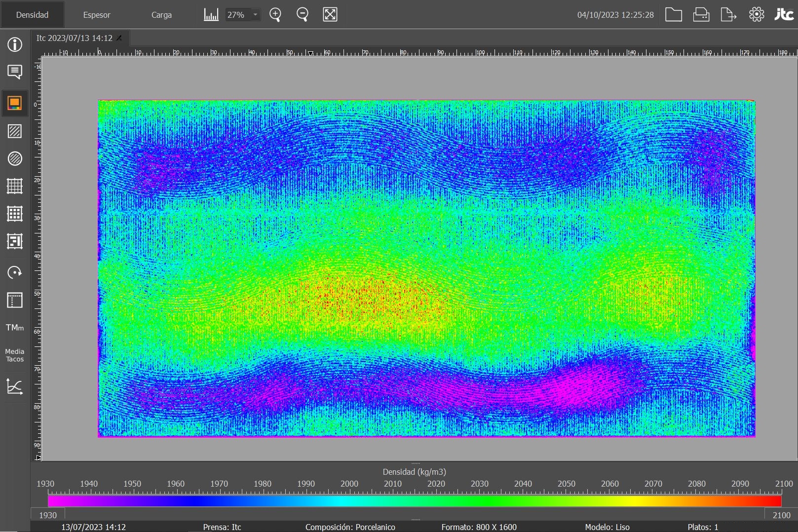Click the print icon
The height and width of the screenshot is (532, 798).
(x=701, y=15)
